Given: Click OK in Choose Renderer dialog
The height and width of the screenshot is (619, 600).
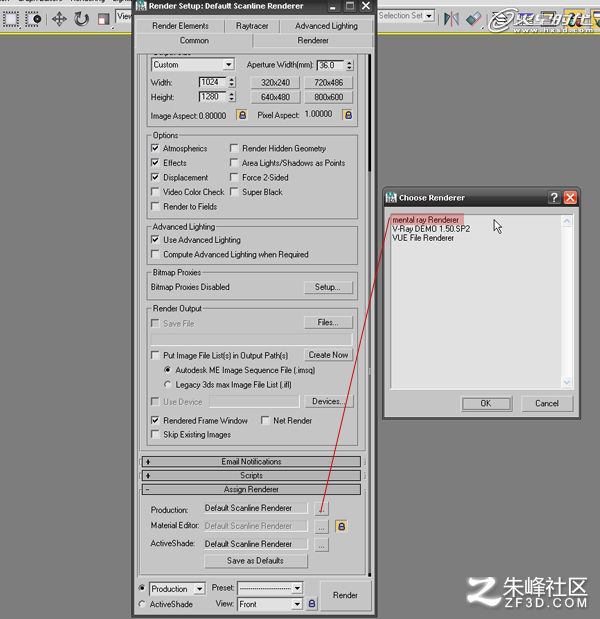Looking at the screenshot, I should click(486, 403).
